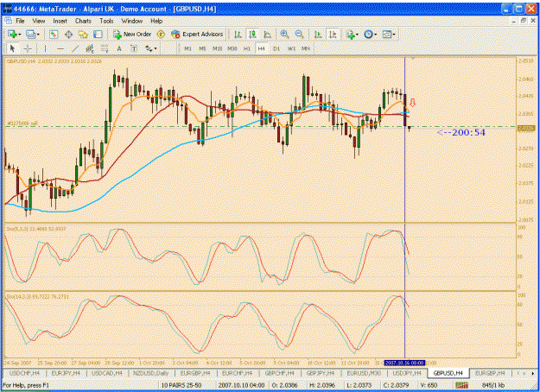Screen dimensions: 540x392
Task: Switch to the NZDUSD,Daily chart tab
Action: click(151, 373)
